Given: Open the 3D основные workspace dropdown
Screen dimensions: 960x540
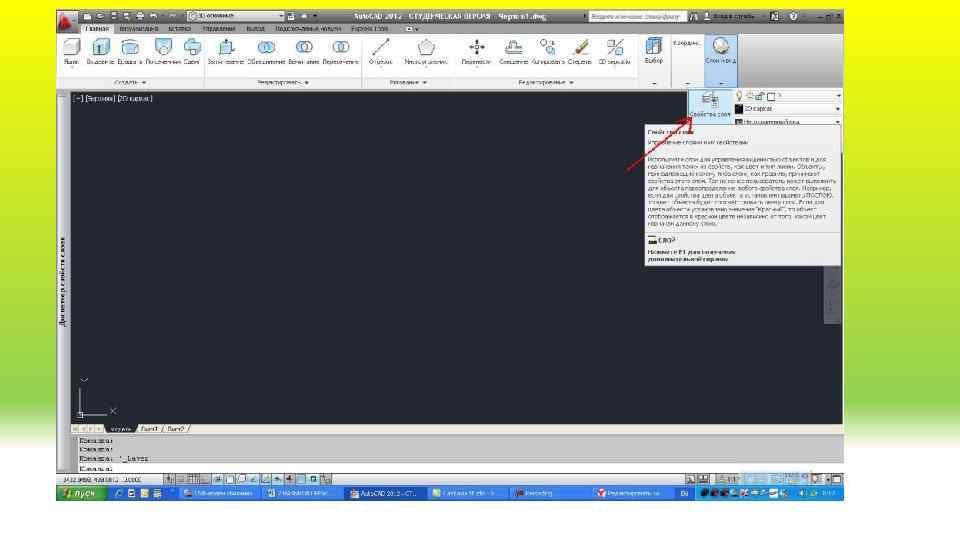Looking at the screenshot, I should [x=236, y=16].
